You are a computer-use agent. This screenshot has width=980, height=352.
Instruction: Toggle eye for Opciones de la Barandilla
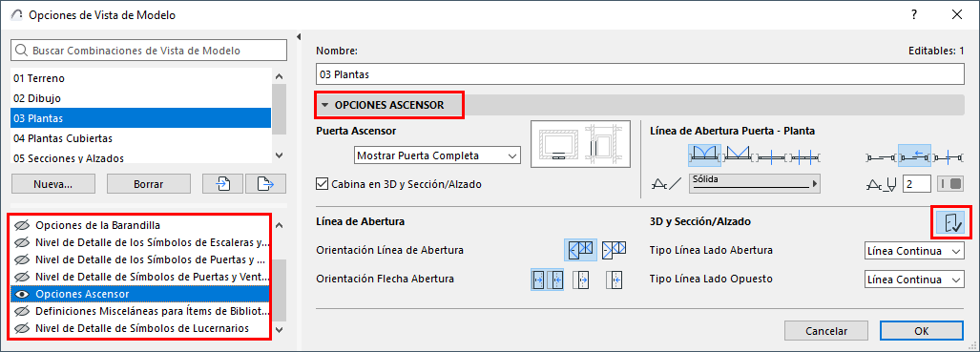pyautogui.click(x=23, y=225)
